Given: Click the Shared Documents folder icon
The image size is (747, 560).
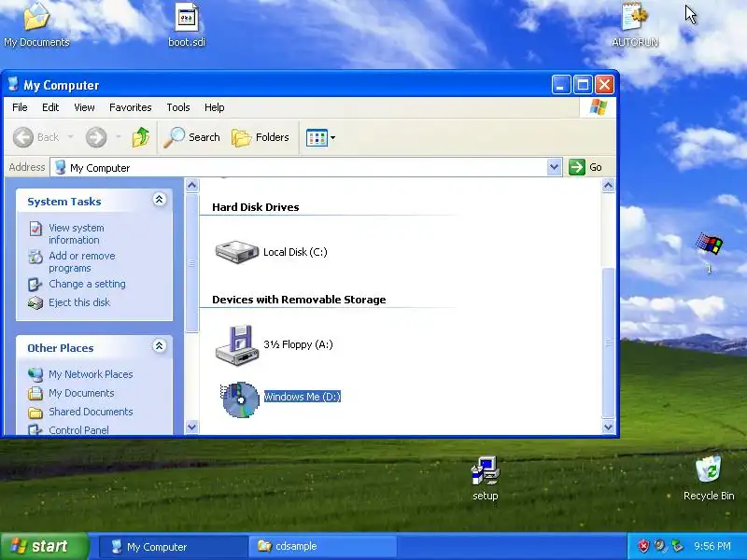Looking at the screenshot, I should pyautogui.click(x=35, y=412).
